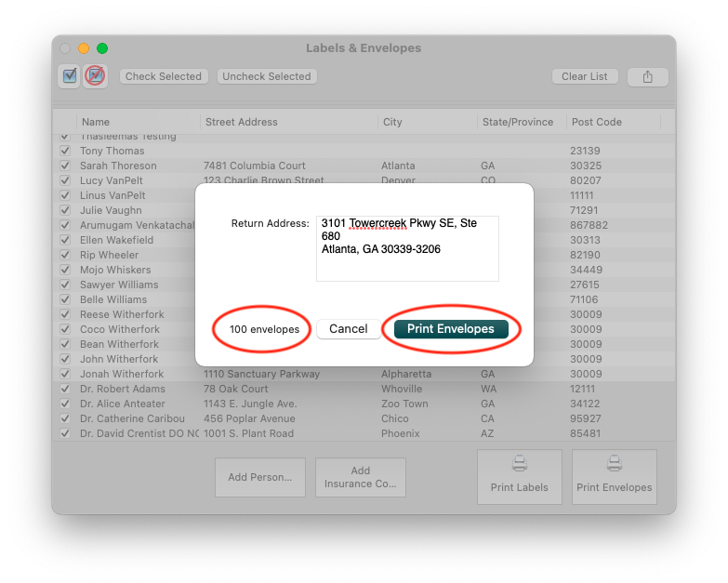This screenshot has width=728, height=583.
Task: Click post code 867882
Action: 589,225
